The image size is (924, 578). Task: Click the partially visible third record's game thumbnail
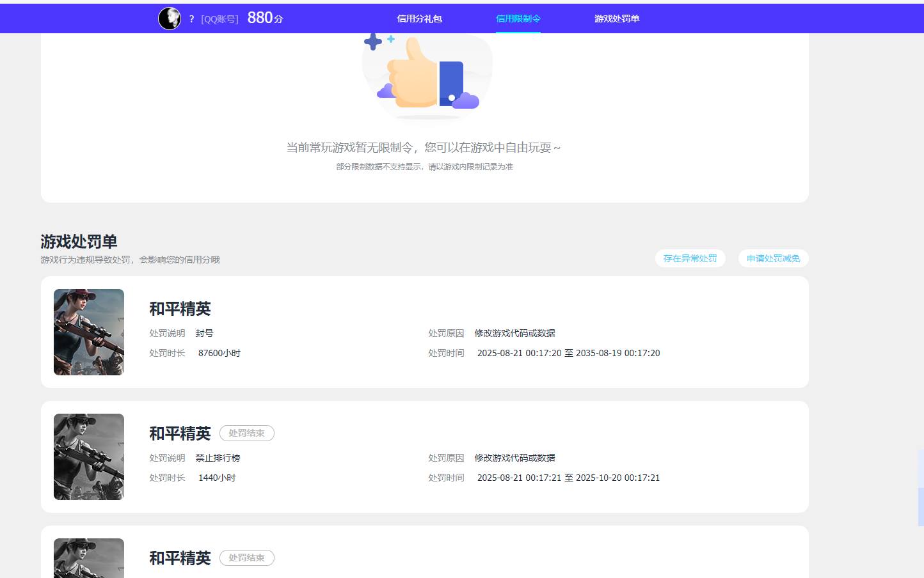point(89,558)
